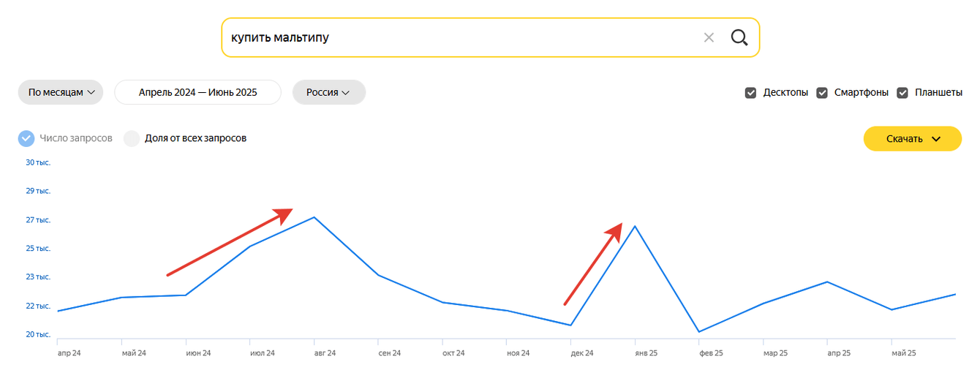
Task: Select the 'Число запросов' radio option
Action: tap(26, 138)
